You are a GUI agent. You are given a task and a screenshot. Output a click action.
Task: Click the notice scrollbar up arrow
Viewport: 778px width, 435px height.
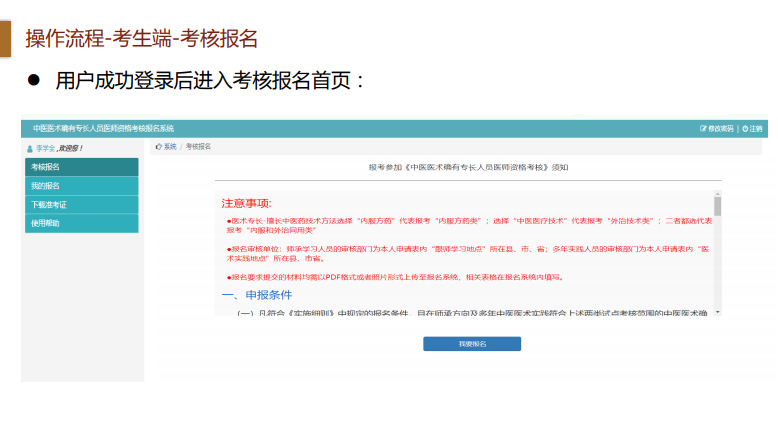[717, 193]
